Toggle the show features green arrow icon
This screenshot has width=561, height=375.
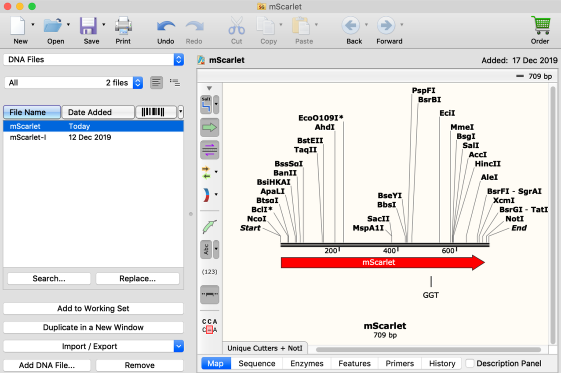210,127
